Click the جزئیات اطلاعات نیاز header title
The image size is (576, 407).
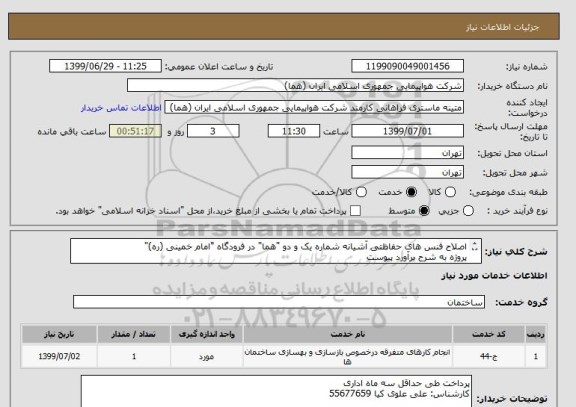click(502, 27)
